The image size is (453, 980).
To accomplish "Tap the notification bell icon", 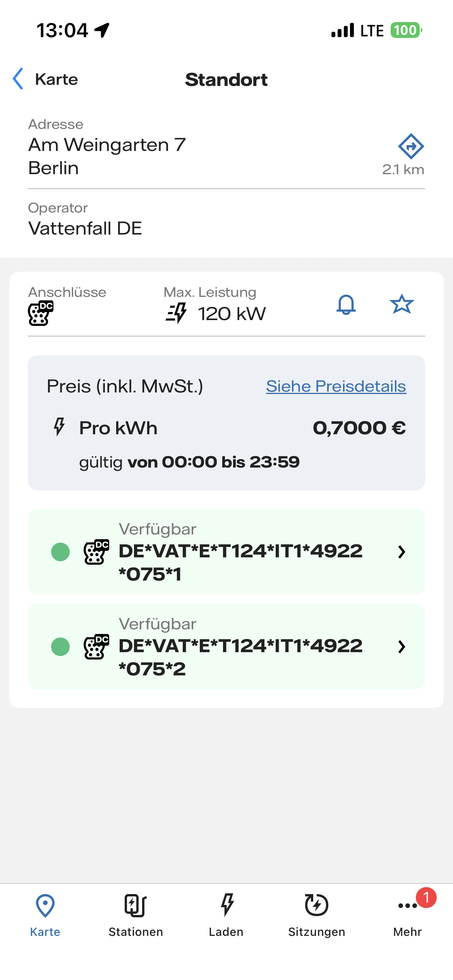I will coord(346,305).
